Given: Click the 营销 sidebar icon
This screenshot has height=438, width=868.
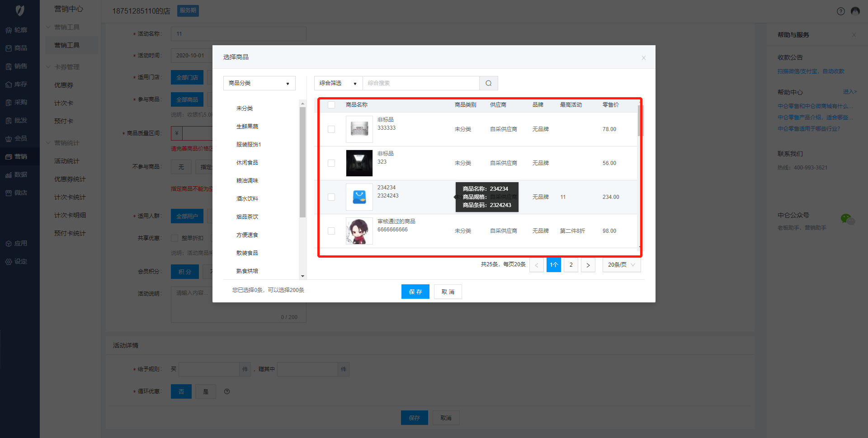Looking at the screenshot, I should pyautogui.click(x=9, y=157).
